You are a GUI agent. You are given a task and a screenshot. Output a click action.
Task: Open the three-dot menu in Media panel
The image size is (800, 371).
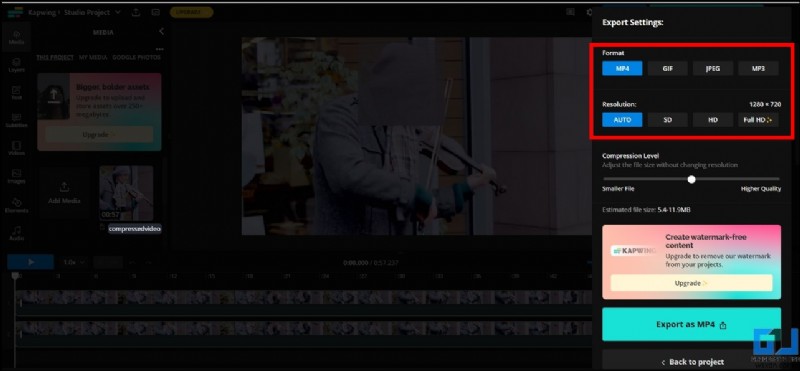(160, 49)
